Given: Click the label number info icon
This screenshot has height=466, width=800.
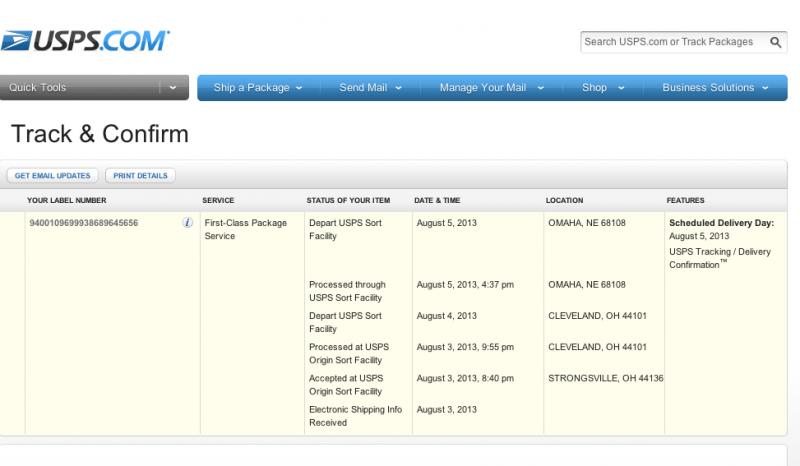Looking at the screenshot, I should (187, 223).
